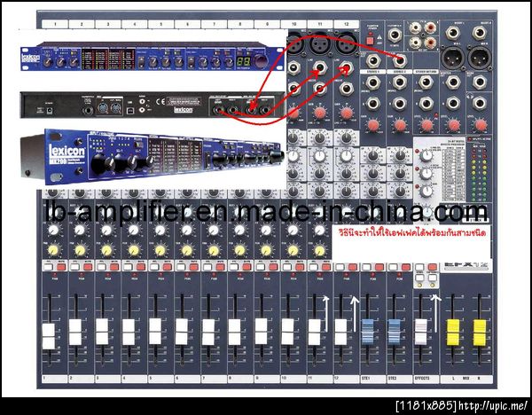Click the large knob on the top Lexicon unit
The height and width of the screenshot is (415, 532).
click(x=261, y=60)
